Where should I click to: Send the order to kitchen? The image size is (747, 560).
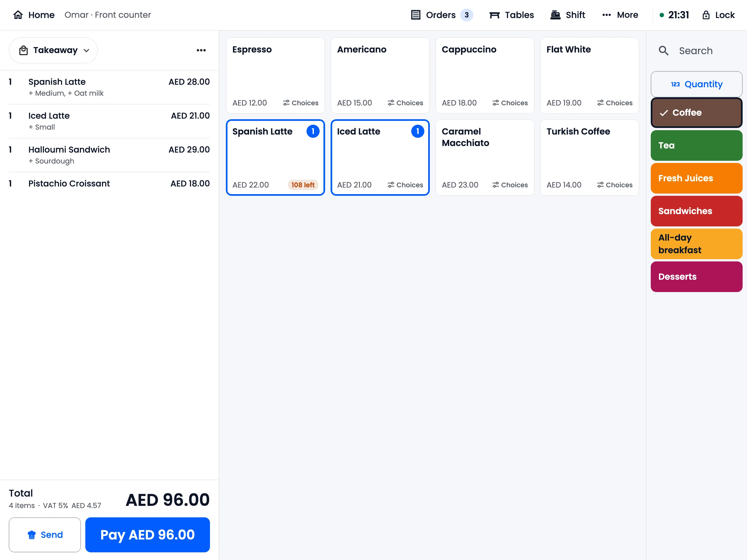coord(45,535)
